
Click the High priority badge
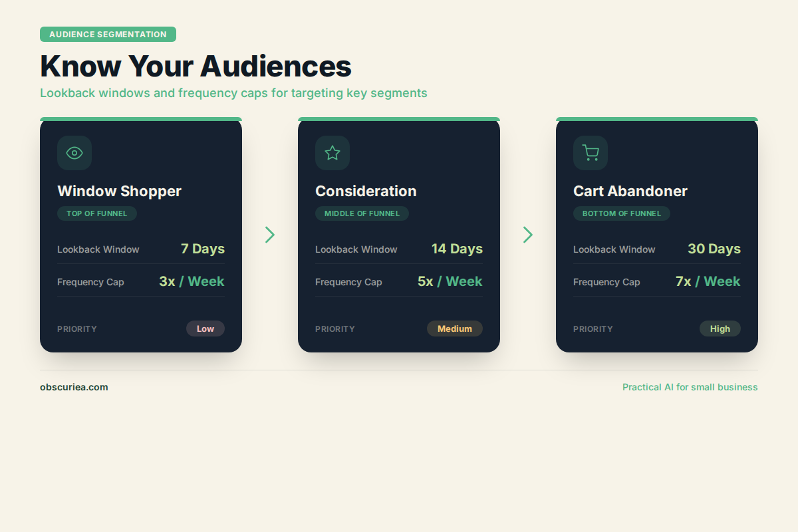point(720,329)
